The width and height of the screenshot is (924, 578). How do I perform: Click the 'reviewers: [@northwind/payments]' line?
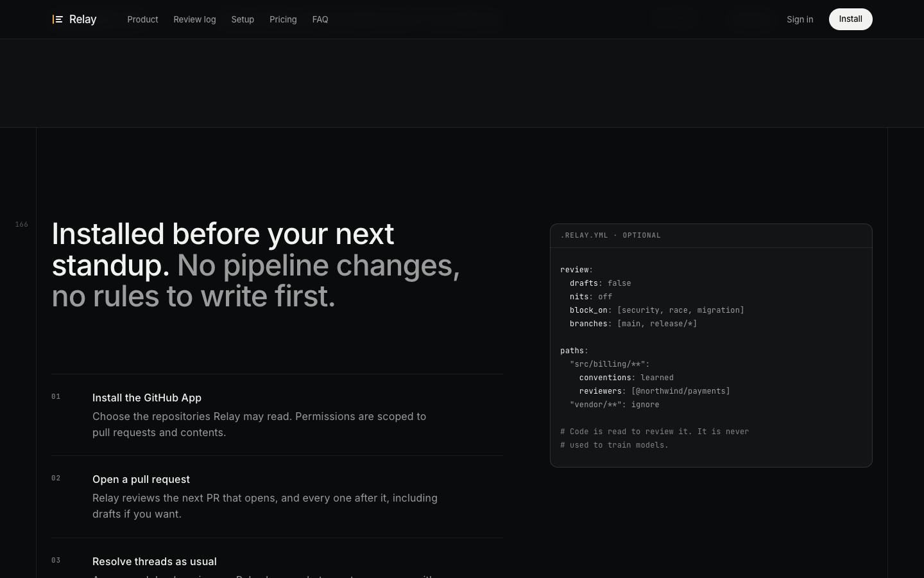[654, 391]
